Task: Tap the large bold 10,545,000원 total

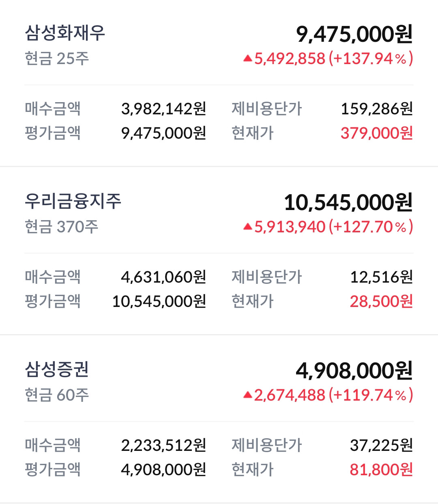Action: click(348, 202)
